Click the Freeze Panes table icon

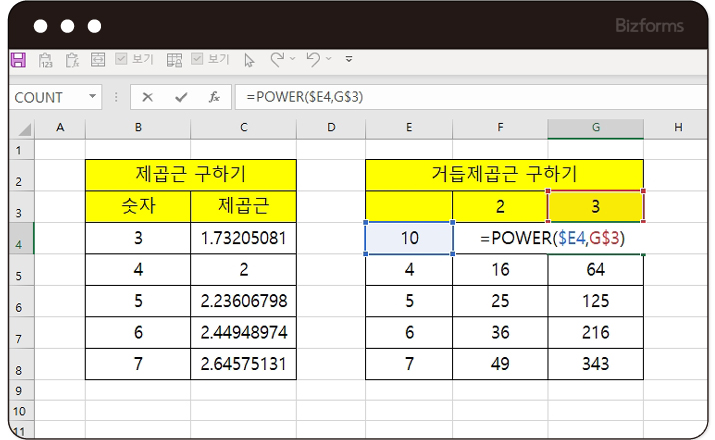(174, 60)
